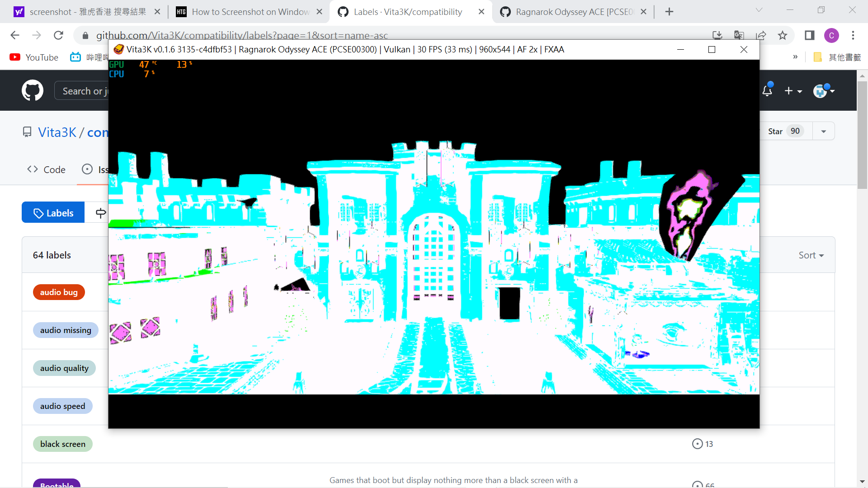
Task: Toggle the browser side panel
Action: [809, 35]
